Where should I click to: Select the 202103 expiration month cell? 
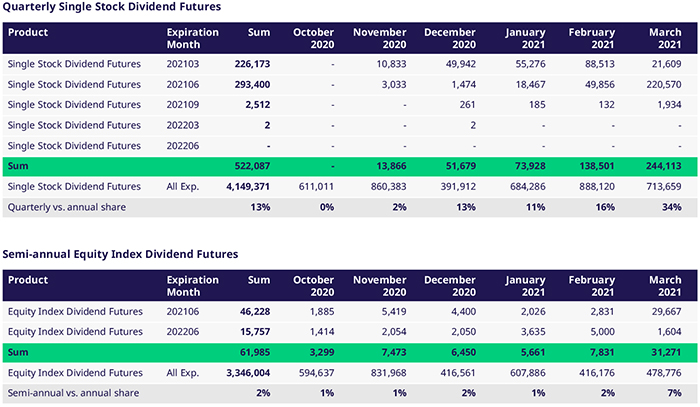tap(183, 64)
